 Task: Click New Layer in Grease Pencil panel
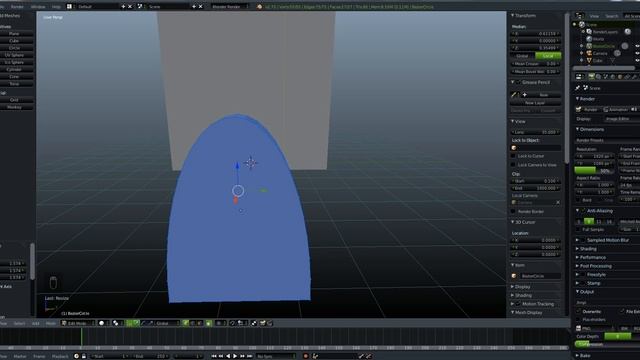pos(535,103)
